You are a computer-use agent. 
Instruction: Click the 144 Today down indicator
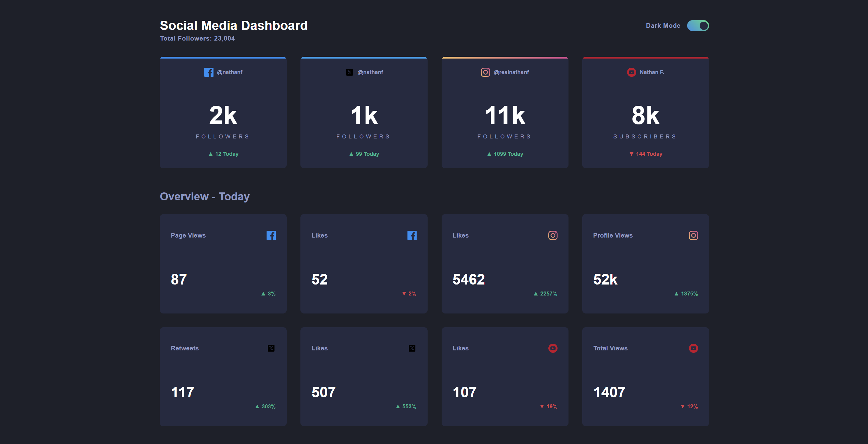coord(645,154)
